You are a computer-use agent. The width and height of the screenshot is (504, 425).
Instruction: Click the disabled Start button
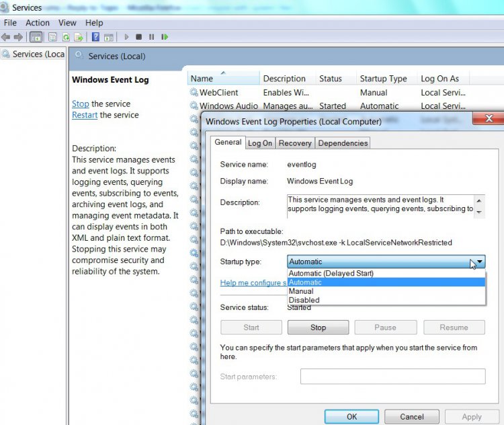pos(251,327)
